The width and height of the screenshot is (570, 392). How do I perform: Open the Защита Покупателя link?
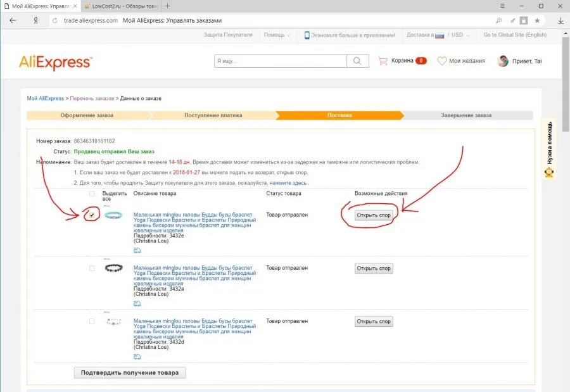[228, 35]
